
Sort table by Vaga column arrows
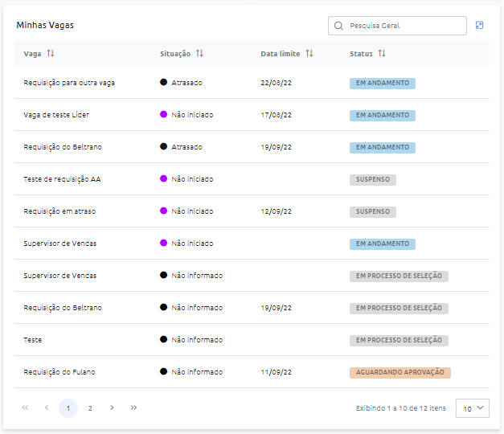pyautogui.click(x=51, y=54)
